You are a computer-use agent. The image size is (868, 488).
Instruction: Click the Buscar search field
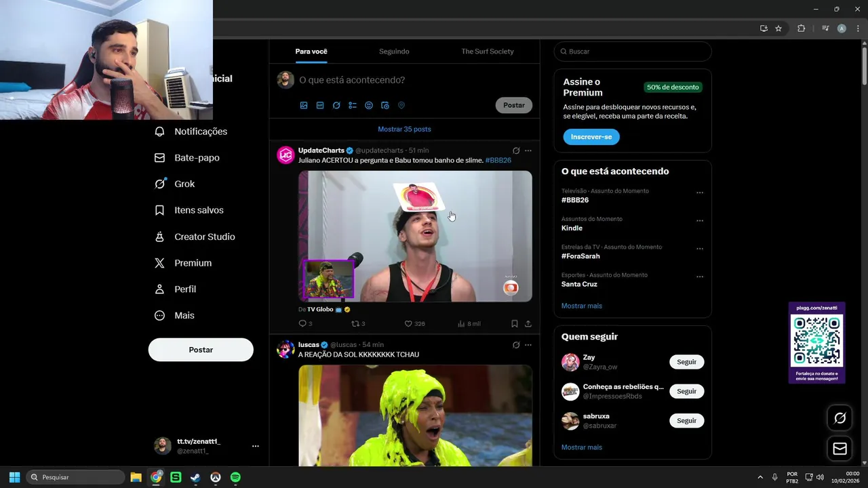(633, 52)
